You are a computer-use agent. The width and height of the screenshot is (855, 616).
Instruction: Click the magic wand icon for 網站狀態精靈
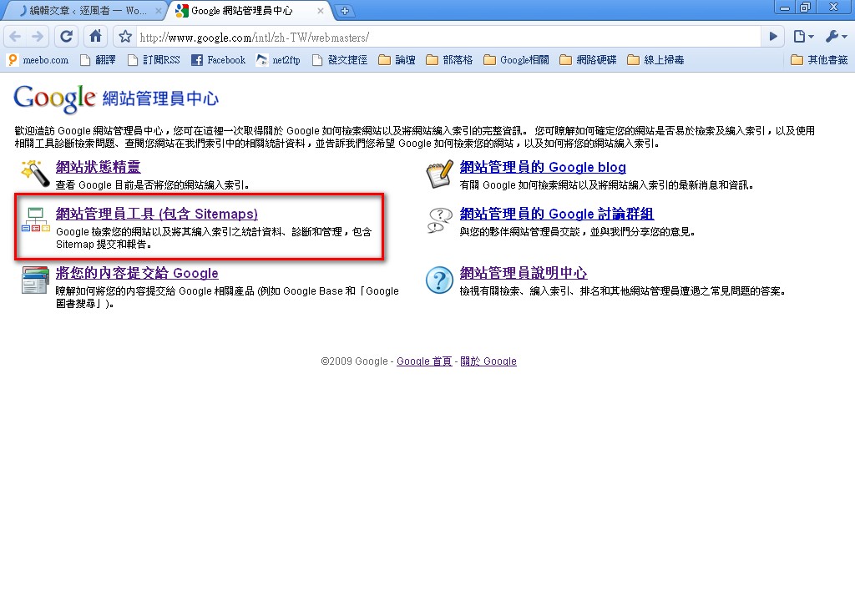tap(35, 173)
